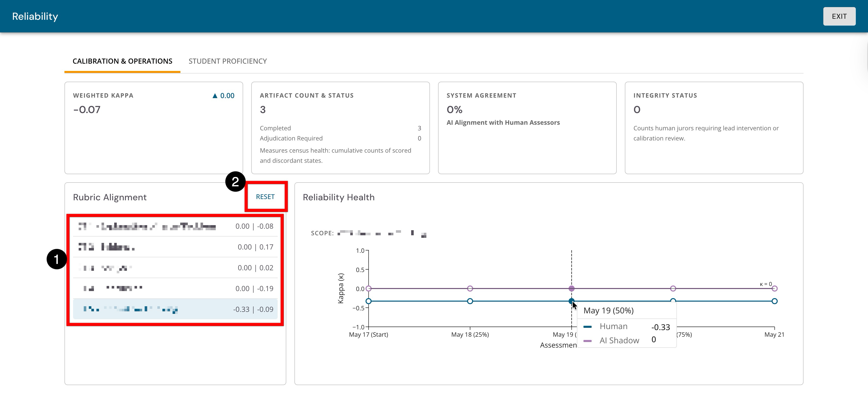This screenshot has width=868, height=395.
Task: Click AI Shadow data point at May 21
Action: click(774, 288)
